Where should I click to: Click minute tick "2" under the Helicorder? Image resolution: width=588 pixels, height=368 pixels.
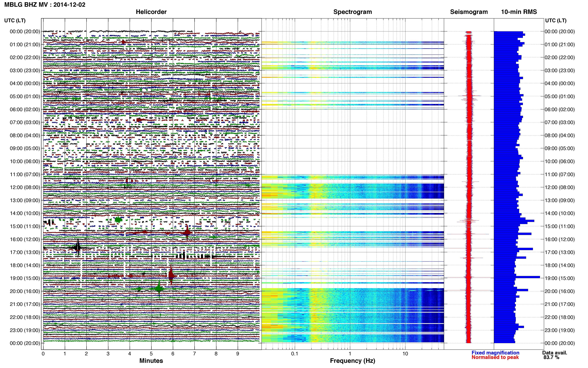click(86, 354)
